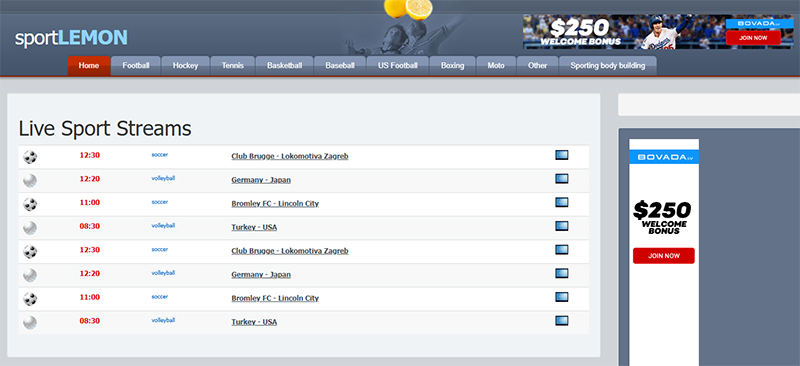Click volleyball label in second Turkey - USA row
Screen dimensions: 800x366
(163, 320)
